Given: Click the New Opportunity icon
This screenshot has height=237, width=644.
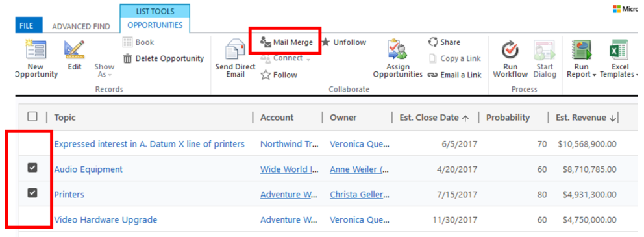Looking at the screenshot, I should click(x=36, y=50).
